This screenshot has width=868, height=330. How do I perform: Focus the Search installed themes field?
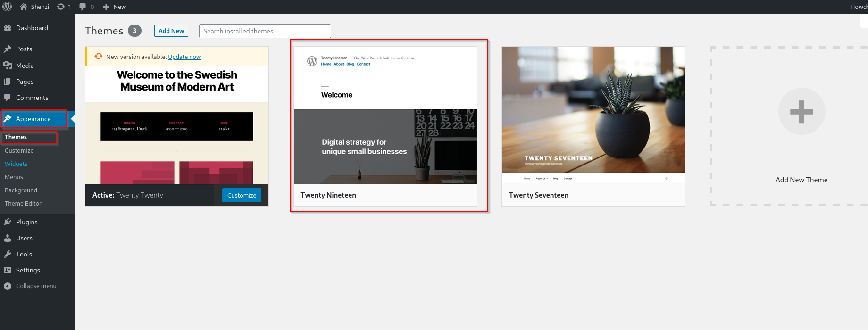click(x=265, y=31)
